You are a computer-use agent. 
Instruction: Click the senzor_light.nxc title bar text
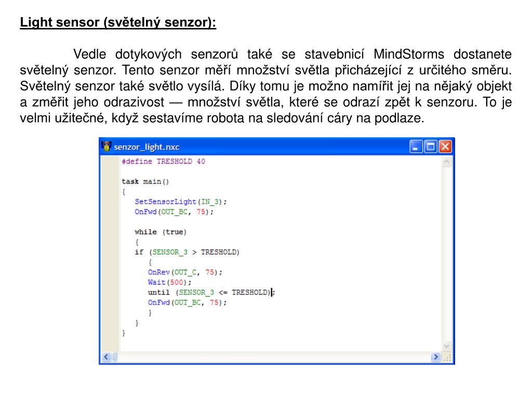[147, 147]
